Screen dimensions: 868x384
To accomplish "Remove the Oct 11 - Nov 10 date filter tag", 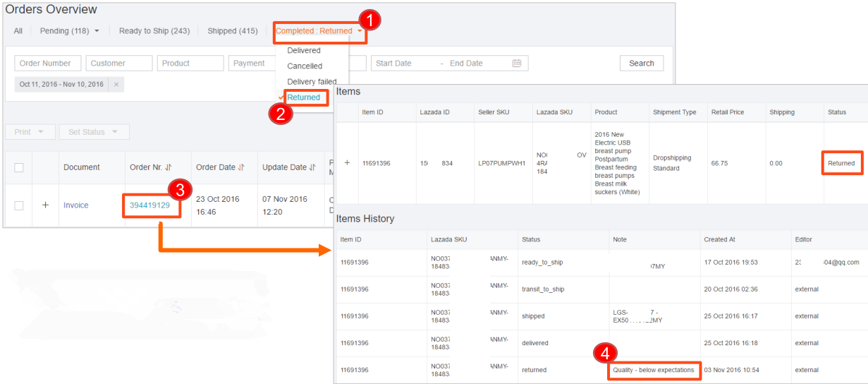I will coord(116,85).
